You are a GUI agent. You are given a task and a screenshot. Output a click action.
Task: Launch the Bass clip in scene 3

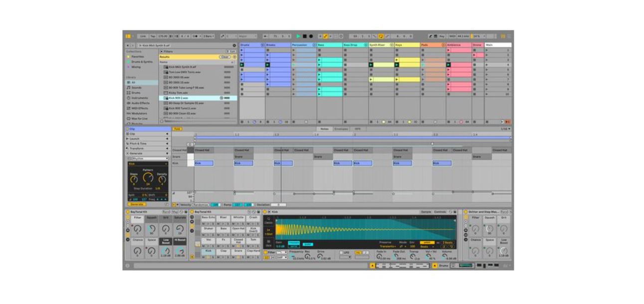320,60
